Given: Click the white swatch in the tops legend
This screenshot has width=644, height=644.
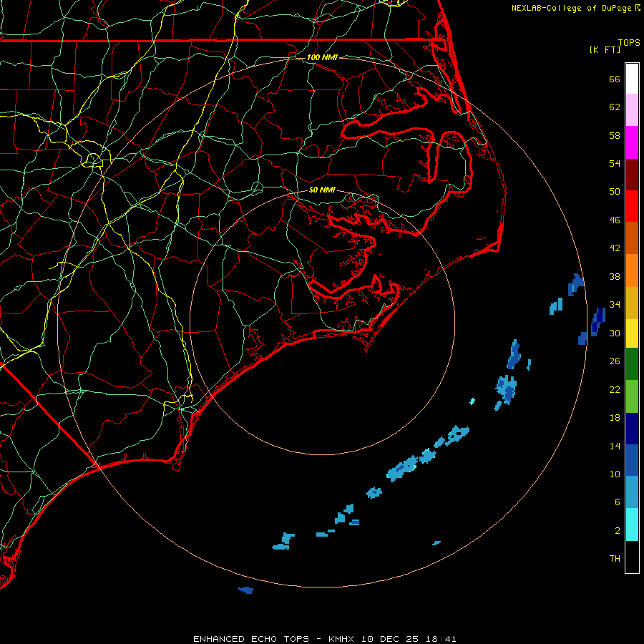Looking at the screenshot, I should pos(632,79).
